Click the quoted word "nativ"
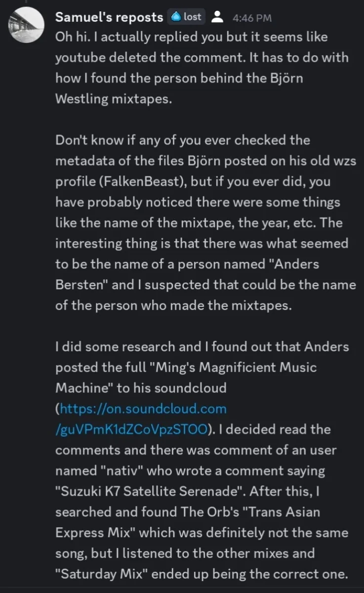The image size is (364, 593). [x=113, y=470]
